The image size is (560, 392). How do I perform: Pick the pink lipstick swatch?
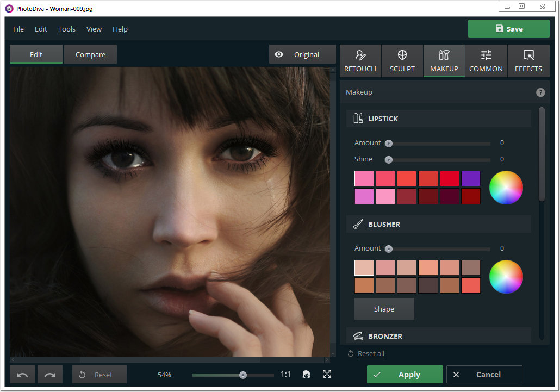pos(364,178)
